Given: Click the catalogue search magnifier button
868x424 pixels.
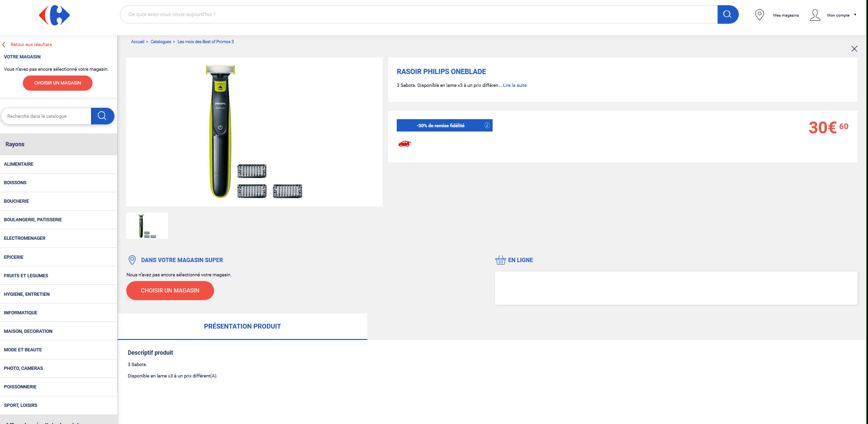Looking at the screenshot, I should pos(102,116).
